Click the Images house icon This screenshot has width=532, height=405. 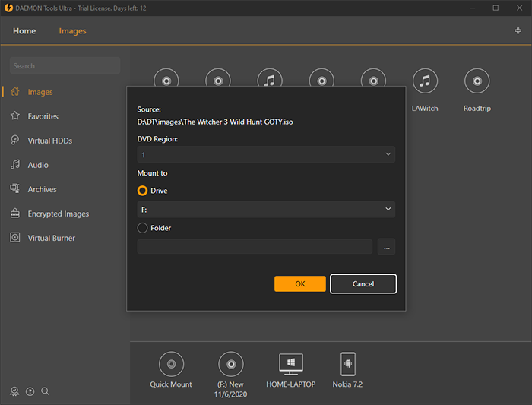coord(15,92)
